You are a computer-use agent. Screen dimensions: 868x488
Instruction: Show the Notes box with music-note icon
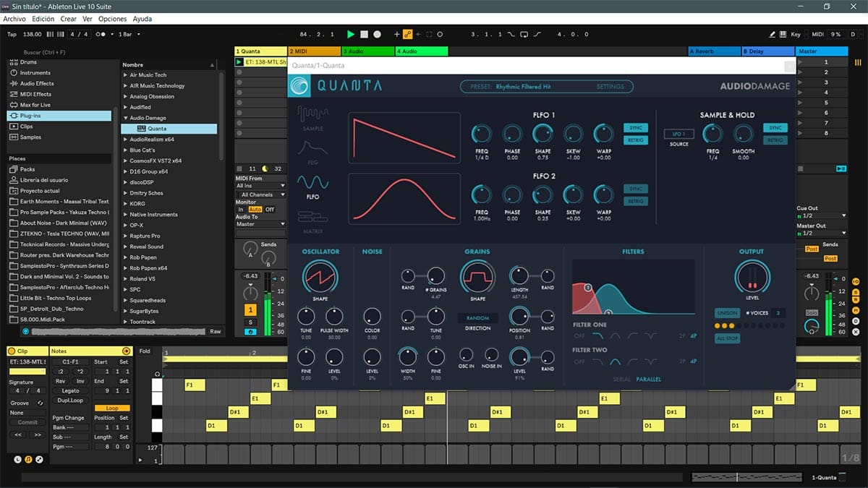28,459
